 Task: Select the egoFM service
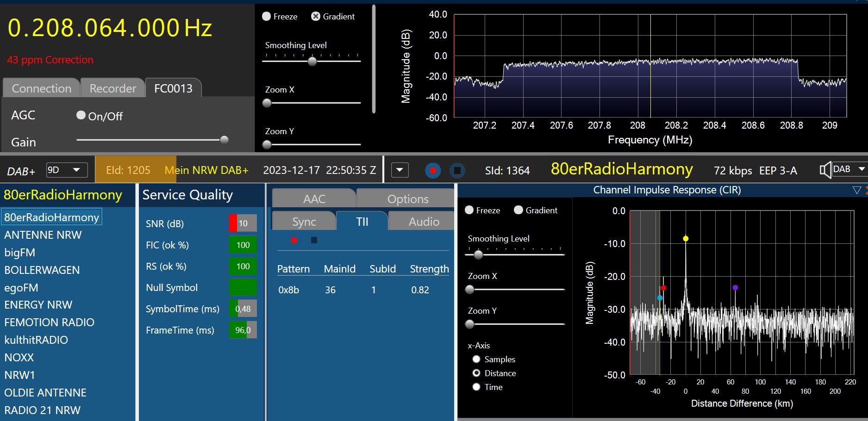click(x=21, y=287)
